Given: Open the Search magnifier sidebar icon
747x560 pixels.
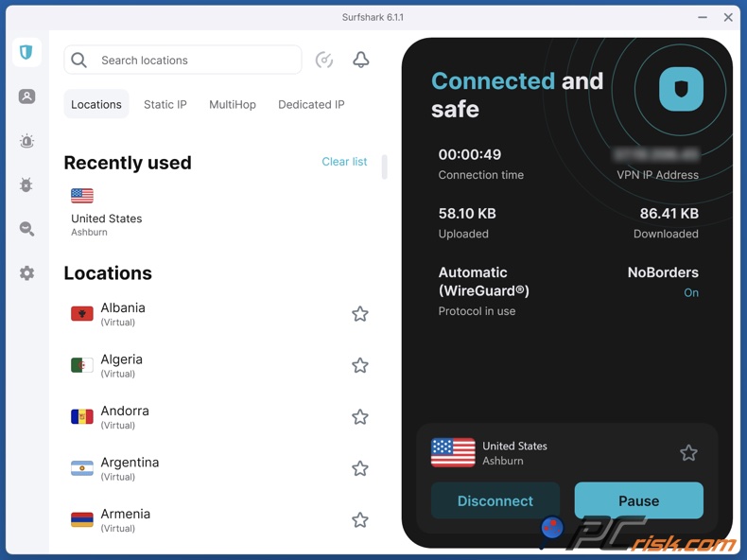Looking at the screenshot, I should click(x=26, y=229).
